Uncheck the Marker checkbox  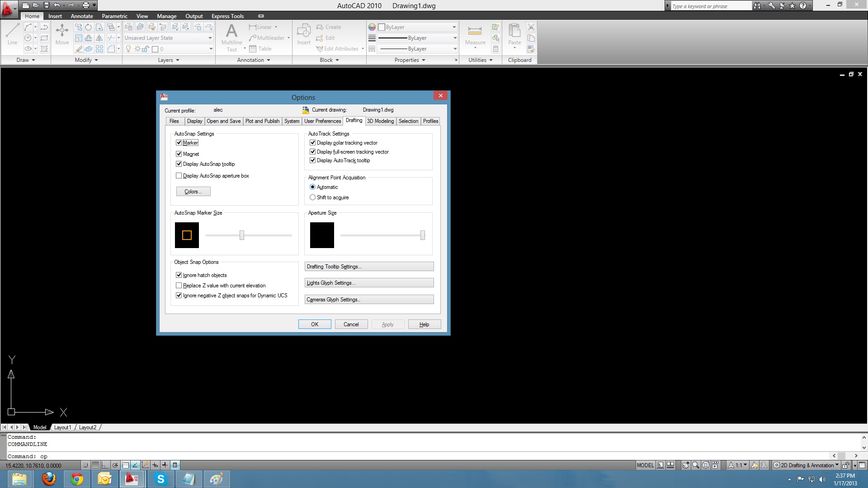[x=179, y=143]
